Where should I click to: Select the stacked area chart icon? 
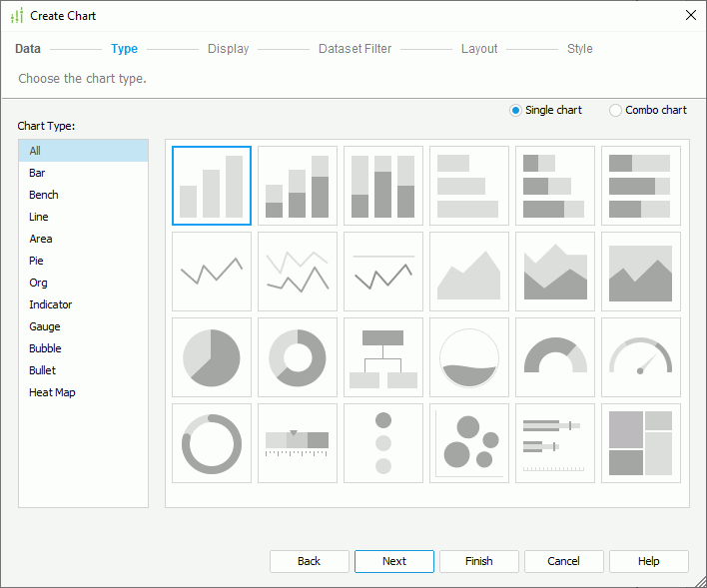coord(554,272)
